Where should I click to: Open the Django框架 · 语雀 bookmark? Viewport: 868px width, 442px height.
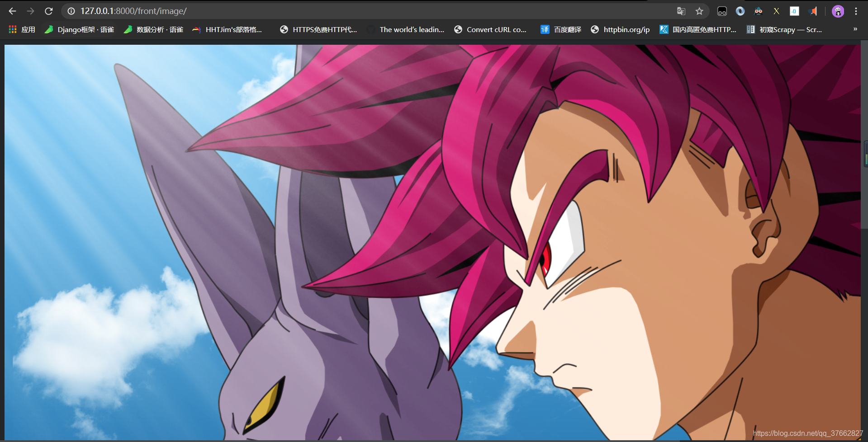click(79, 29)
